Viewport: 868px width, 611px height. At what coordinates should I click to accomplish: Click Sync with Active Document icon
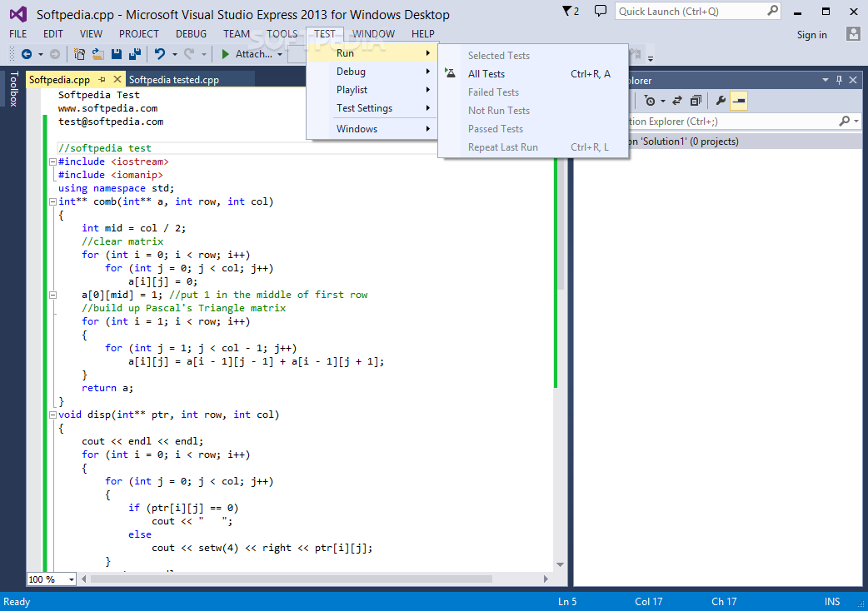coord(677,101)
